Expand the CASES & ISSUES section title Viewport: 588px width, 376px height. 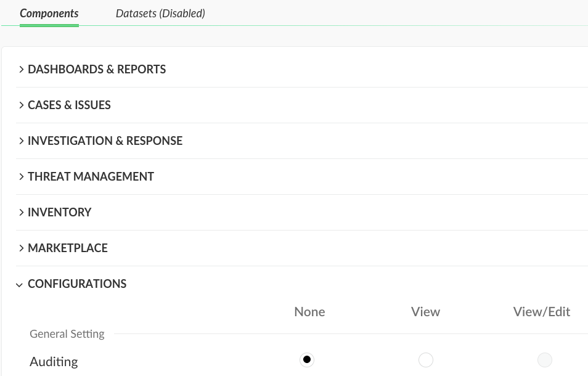pyautogui.click(x=69, y=105)
